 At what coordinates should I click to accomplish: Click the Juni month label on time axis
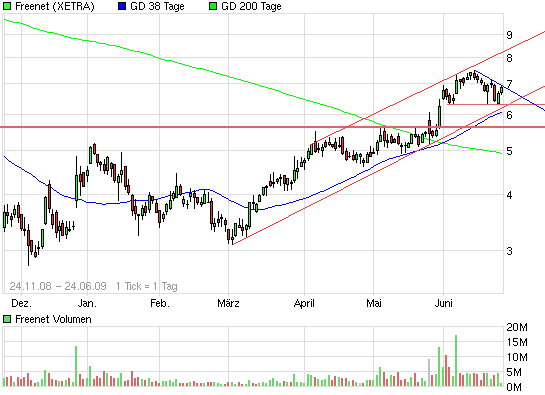(x=444, y=303)
